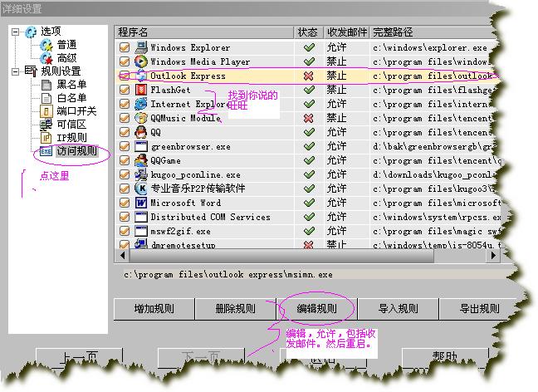
Task: Collapse the 规则设置 tree node
Action: coord(15,71)
